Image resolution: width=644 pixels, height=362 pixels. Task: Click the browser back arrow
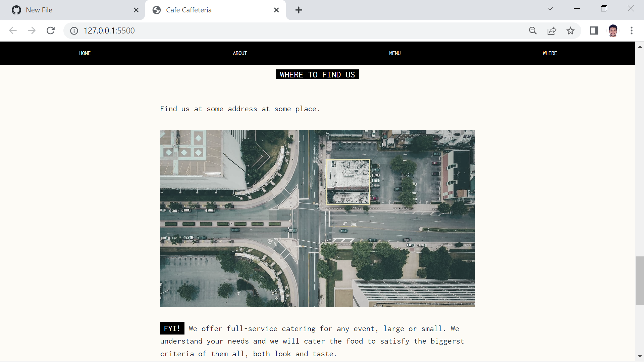coord(13,31)
